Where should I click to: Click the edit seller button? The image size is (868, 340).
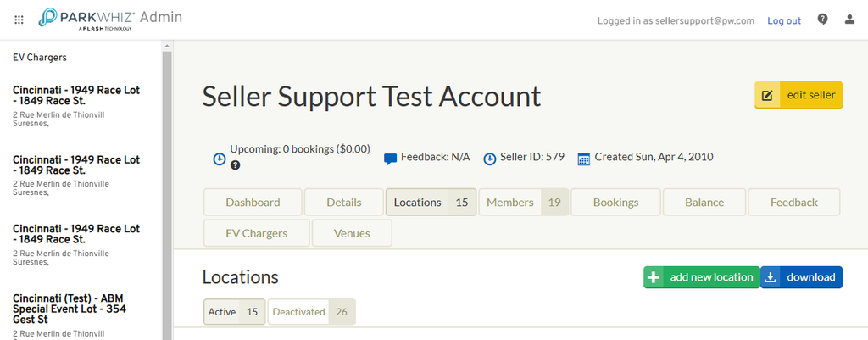click(798, 95)
